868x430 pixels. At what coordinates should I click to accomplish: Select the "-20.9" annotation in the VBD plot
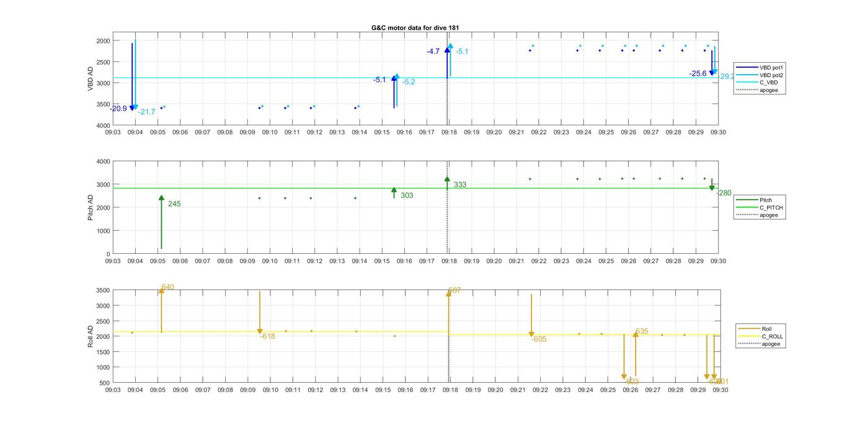[x=118, y=109]
